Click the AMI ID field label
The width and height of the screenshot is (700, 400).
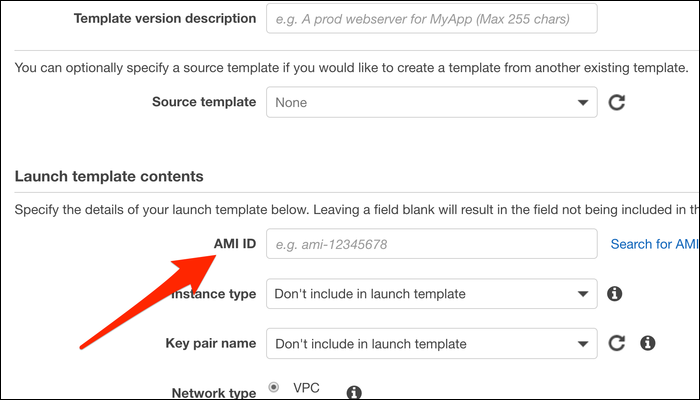[235, 244]
